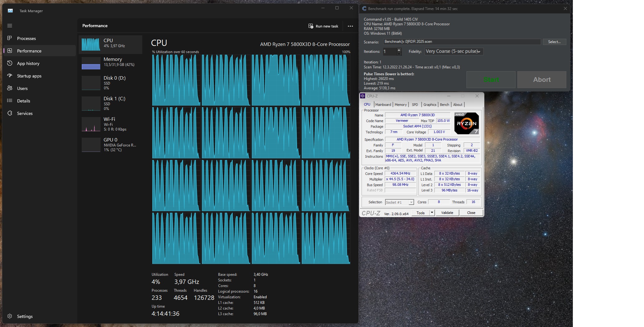Close CPU-Z with title bar X

pos(477,96)
